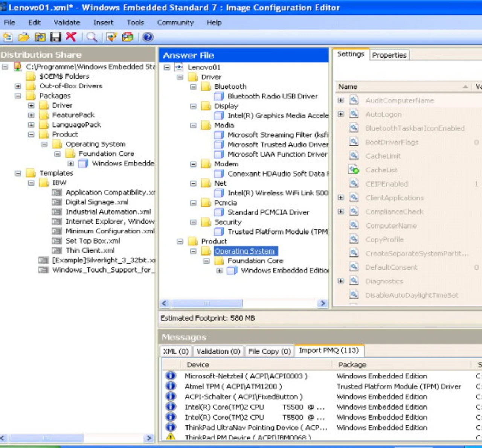Switch to the Settings tab
The image size is (482, 448).
coord(351,54)
